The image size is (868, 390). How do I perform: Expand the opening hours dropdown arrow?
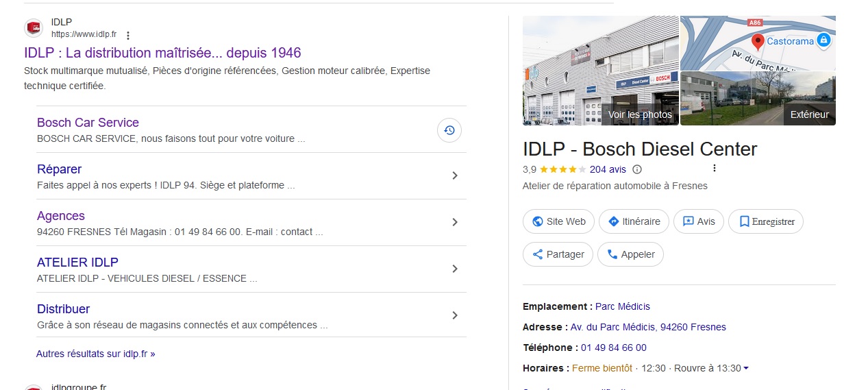click(746, 369)
